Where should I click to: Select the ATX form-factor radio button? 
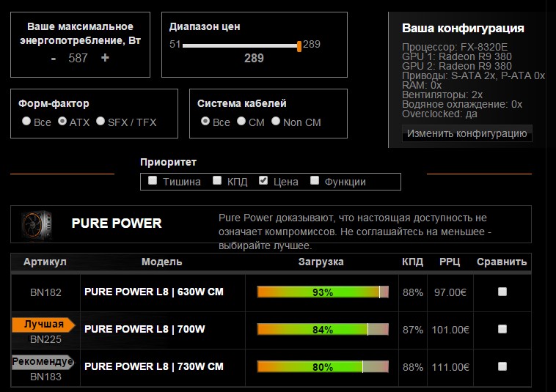coord(62,121)
